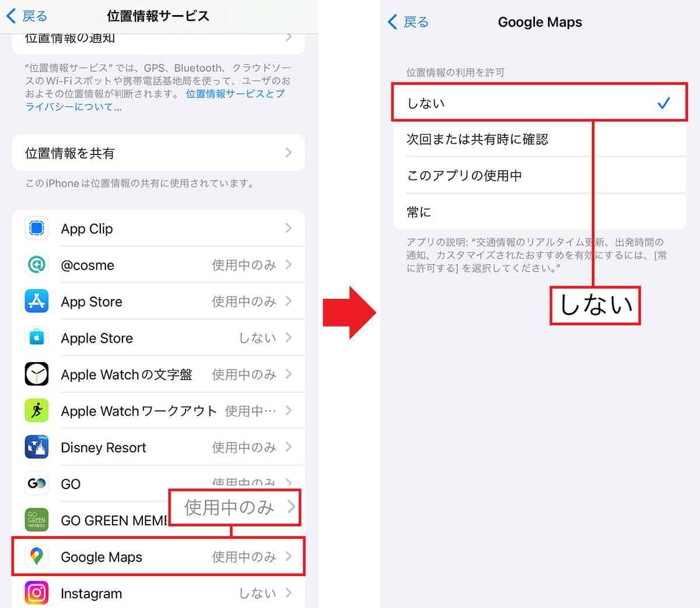Open the 位置情報の通知 chevron
The image size is (700, 608).
click(289, 37)
